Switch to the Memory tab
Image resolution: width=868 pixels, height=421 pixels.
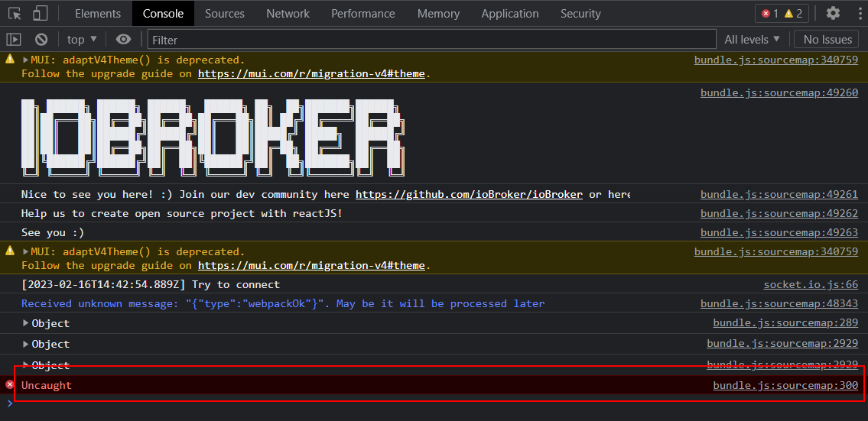coord(438,13)
